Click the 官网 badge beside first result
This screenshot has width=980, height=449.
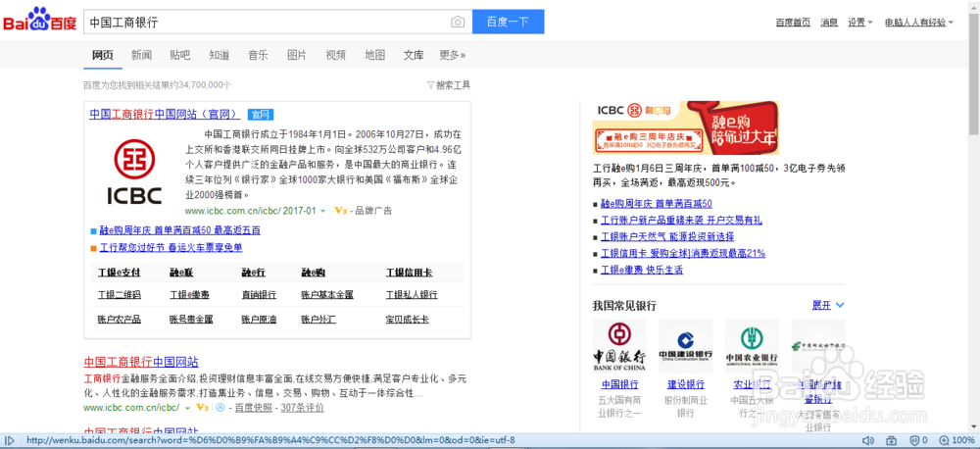(261, 115)
